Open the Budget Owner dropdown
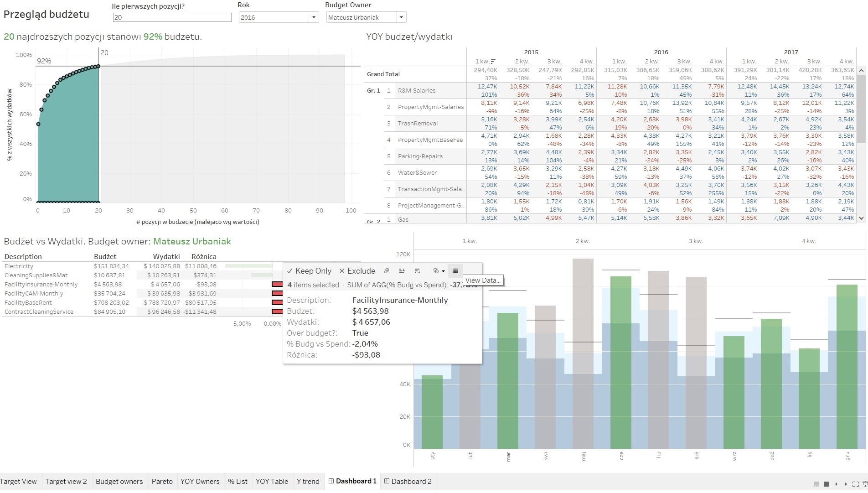The image size is (868, 493). click(x=401, y=17)
